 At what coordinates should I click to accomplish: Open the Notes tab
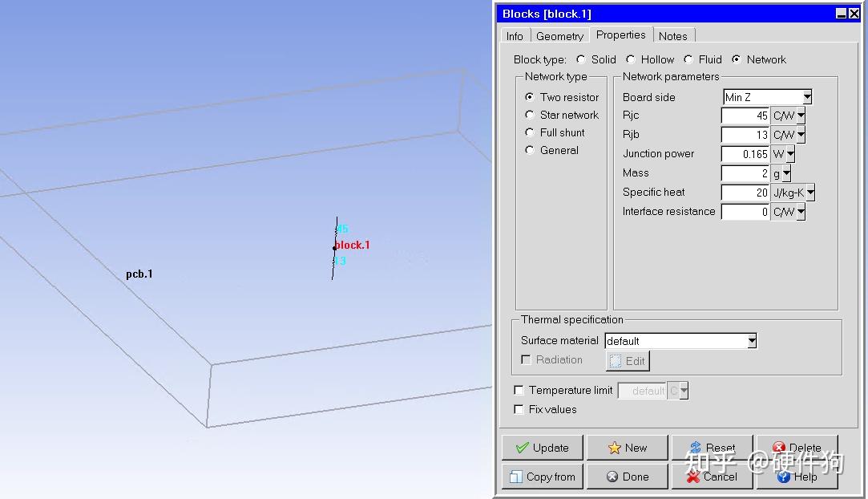tap(673, 36)
